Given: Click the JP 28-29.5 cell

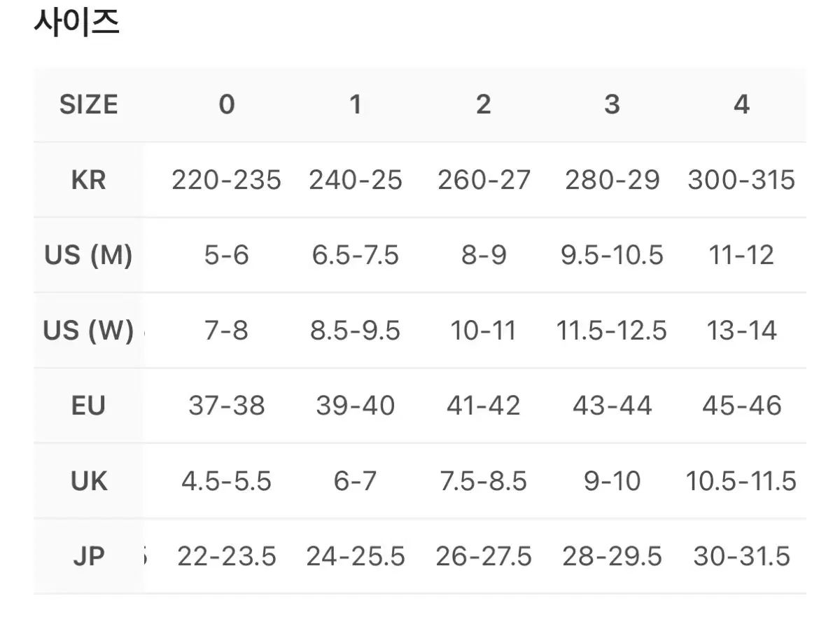Looking at the screenshot, I should coord(612,557).
